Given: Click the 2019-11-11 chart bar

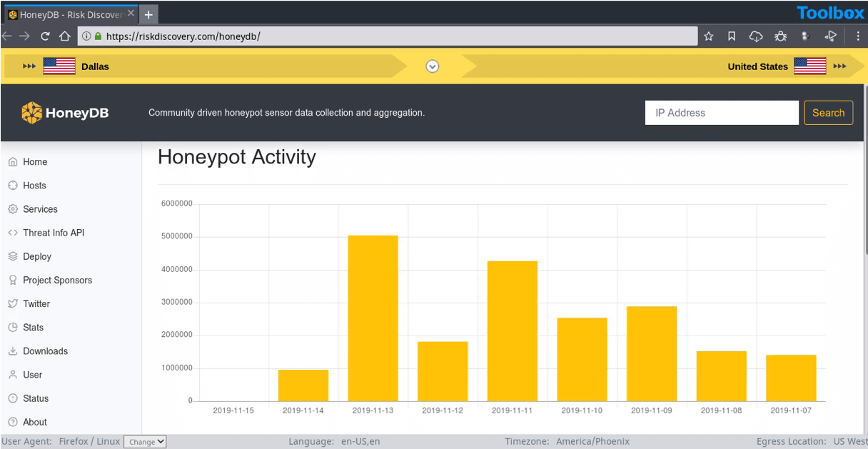Looking at the screenshot, I should click(x=513, y=331).
